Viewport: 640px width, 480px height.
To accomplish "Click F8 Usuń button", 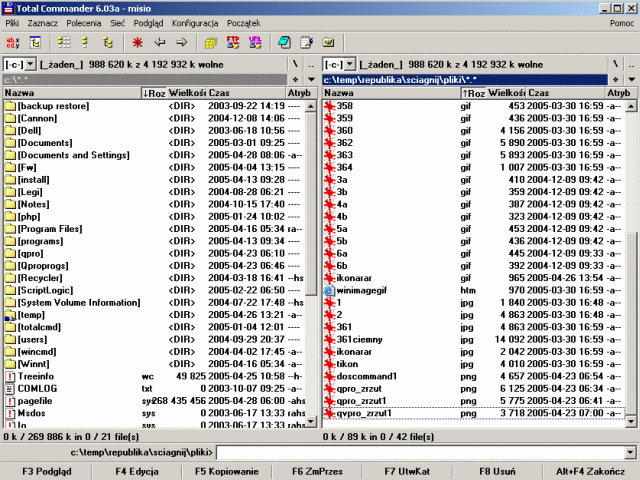I will tap(497, 471).
